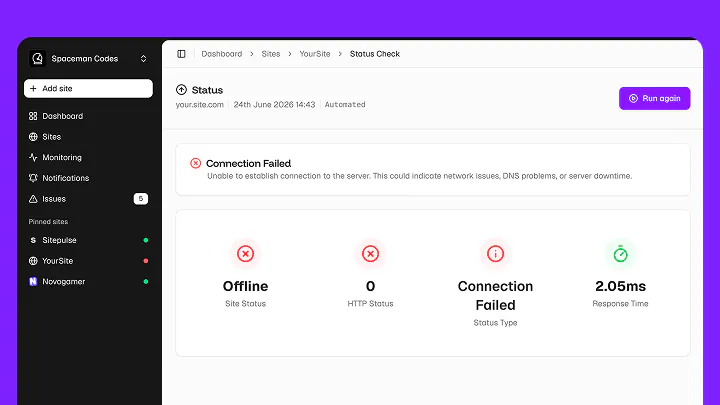Click the Monitoring pulse icon
The image size is (720, 405).
[x=33, y=158]
